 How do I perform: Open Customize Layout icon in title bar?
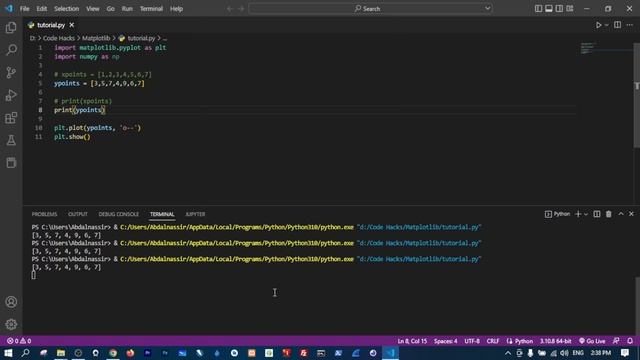pyautogui.click(x=570, y=9)
